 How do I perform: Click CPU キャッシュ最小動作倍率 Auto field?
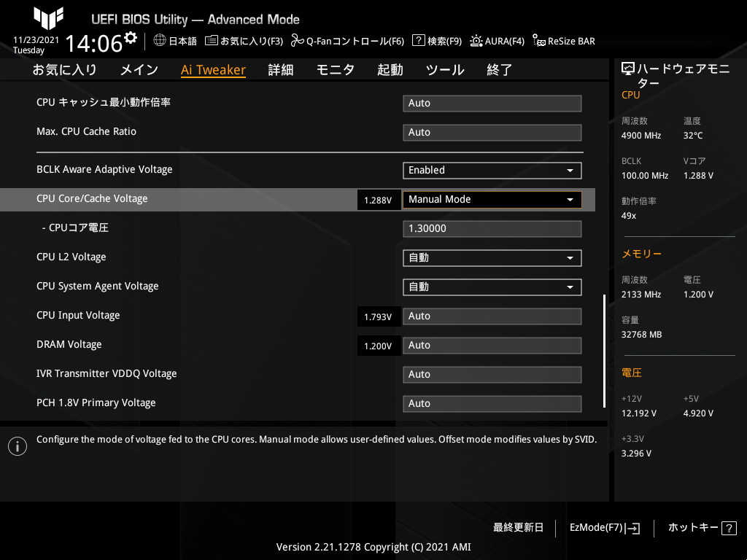click(x=492, y=104)
